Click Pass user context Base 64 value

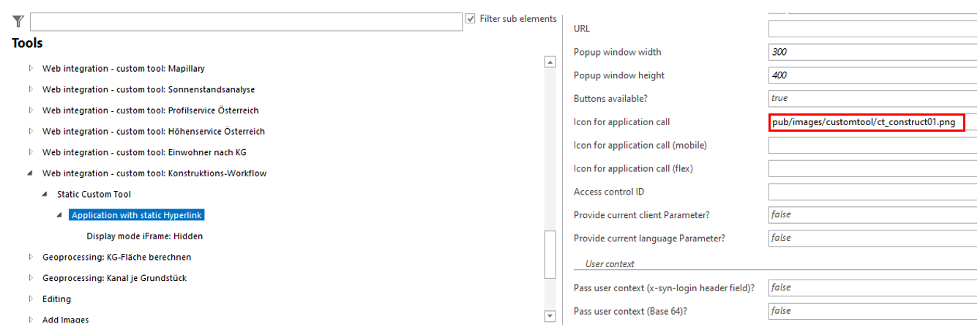[872, 311]
